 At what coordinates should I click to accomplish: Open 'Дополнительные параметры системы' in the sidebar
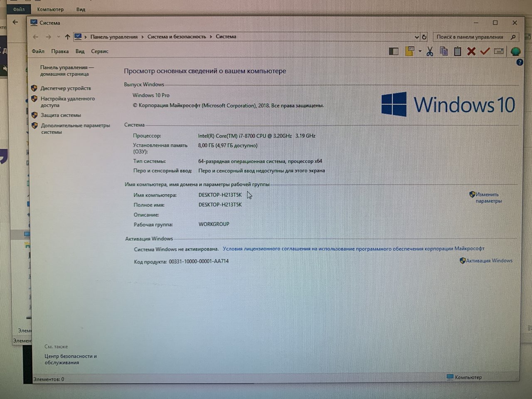point(76,129)
